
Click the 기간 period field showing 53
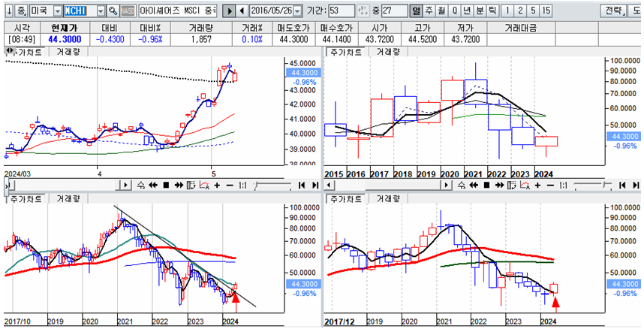click(342, 11)
